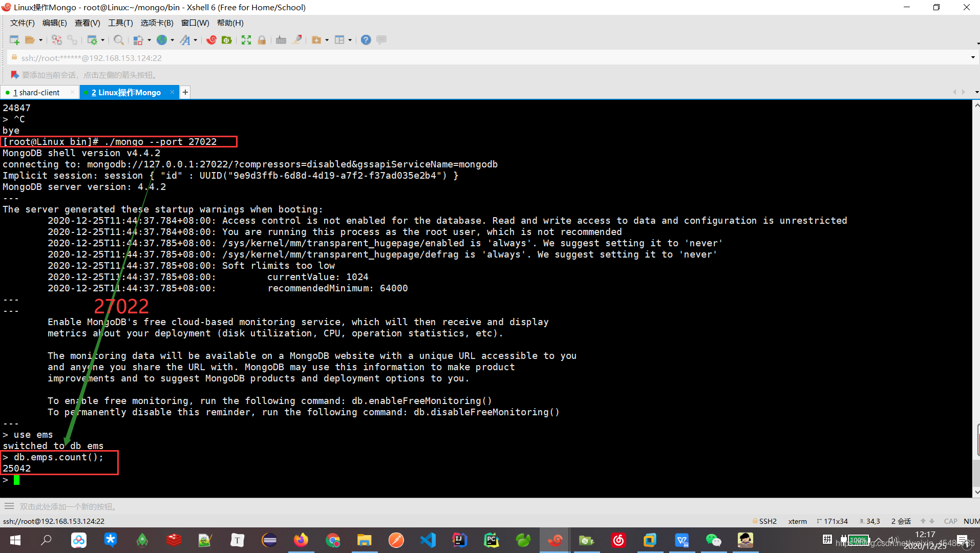Toggle full screen mode icon
This screenshot has height=553, width=980.
[246, 40]
